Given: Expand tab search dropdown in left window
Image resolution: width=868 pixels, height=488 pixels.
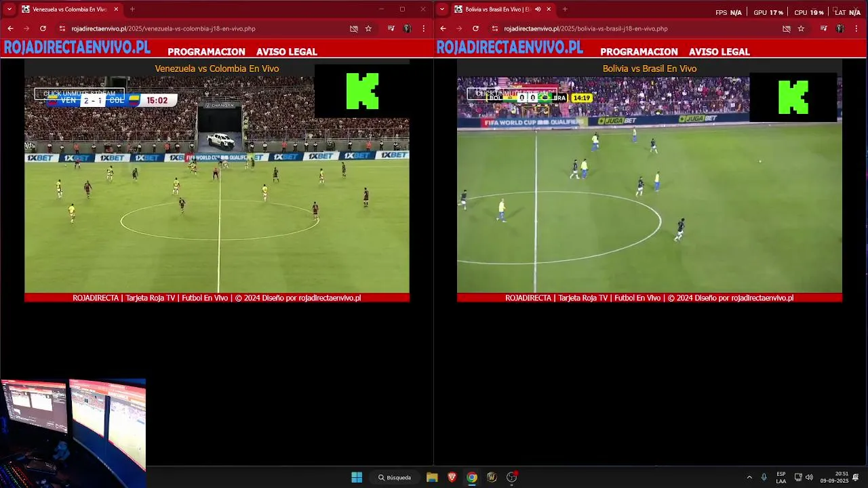Looking at the screenshot, I should [9, 9].
